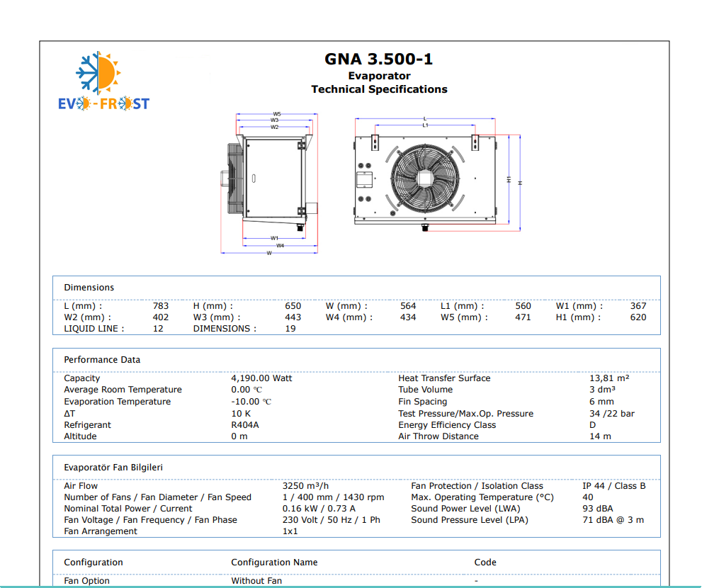
Task: Select the Altitude value 0 m
Action: coord(239,436)
